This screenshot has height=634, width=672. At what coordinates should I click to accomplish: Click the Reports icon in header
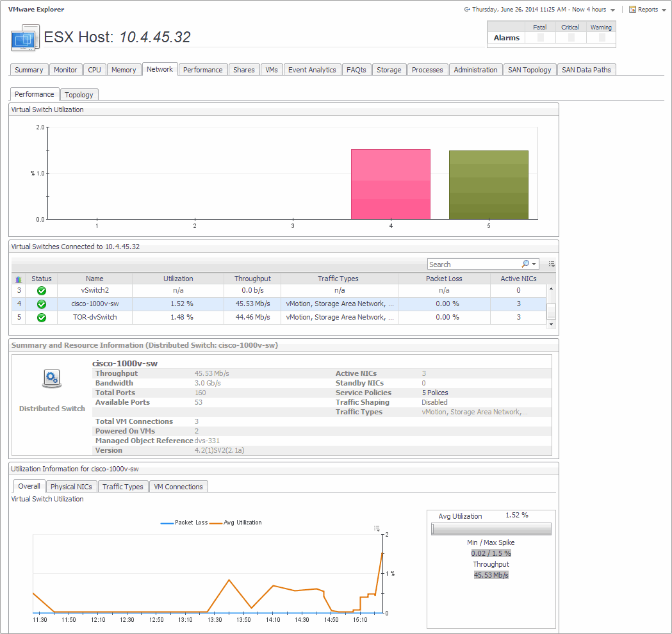(x=632, y=10)
